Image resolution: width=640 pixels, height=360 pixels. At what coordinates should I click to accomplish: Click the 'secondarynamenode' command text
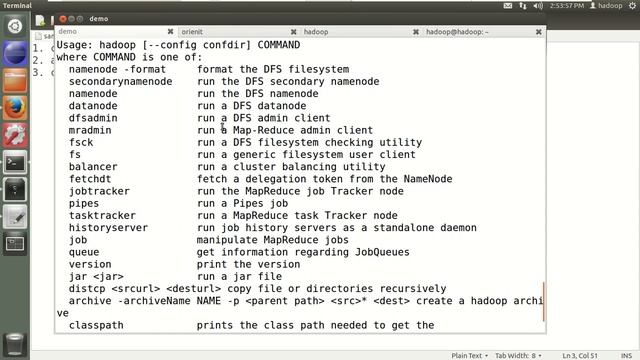click(120, 81)
